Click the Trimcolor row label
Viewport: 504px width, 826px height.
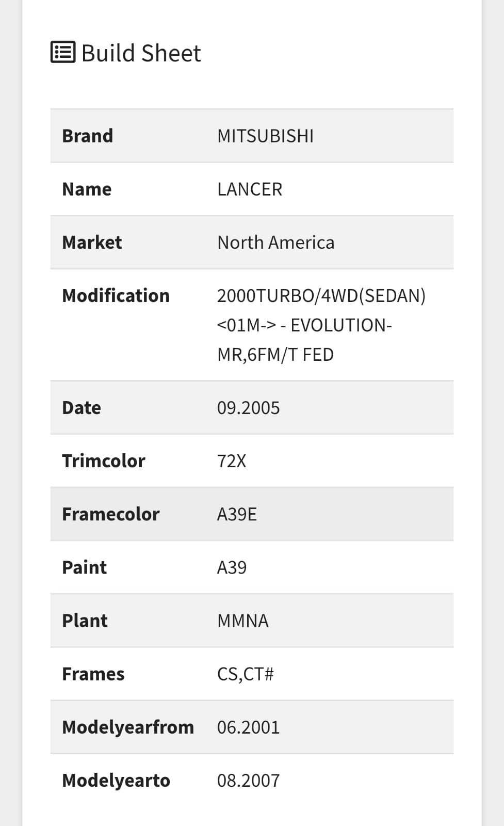point(103,460)
